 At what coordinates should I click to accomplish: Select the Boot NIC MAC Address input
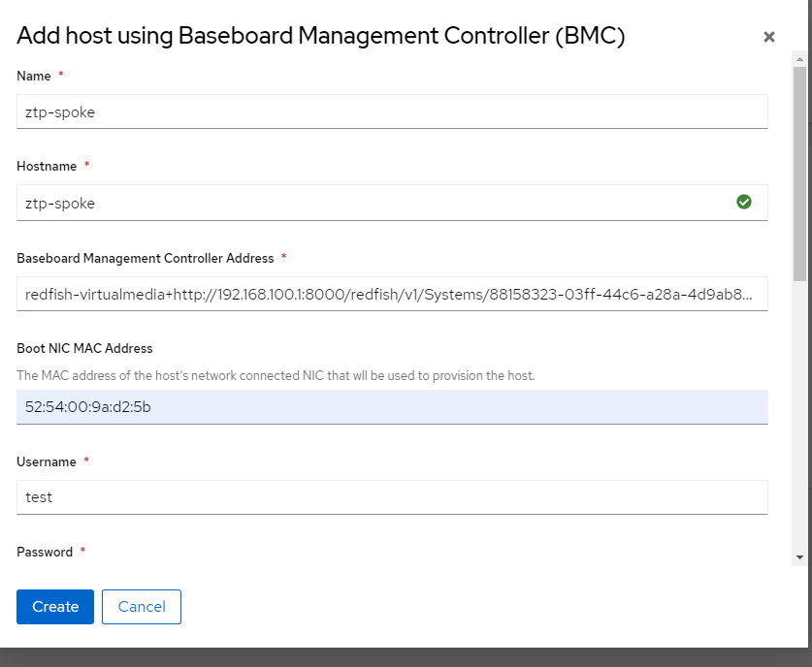coord(392,407)
